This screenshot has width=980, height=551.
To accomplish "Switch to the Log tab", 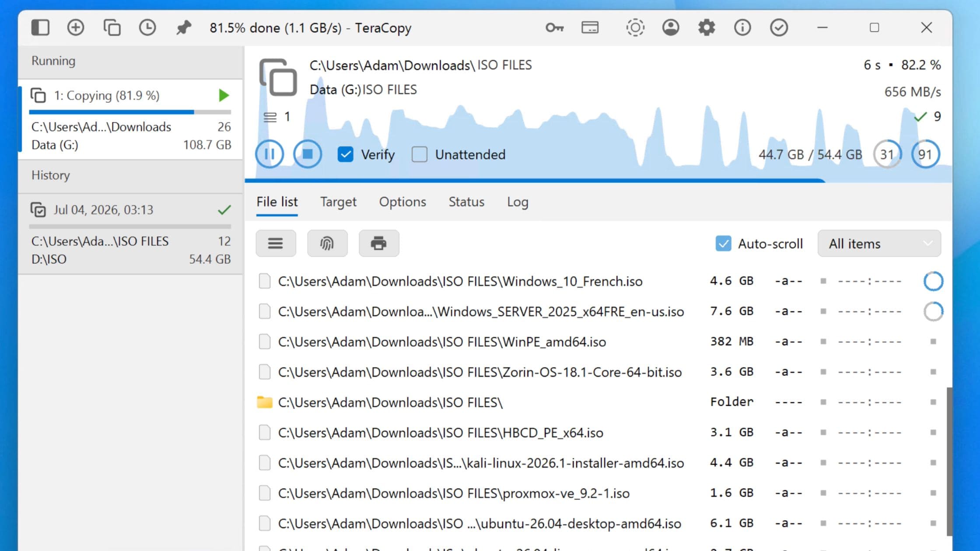I will pos(518,202).
